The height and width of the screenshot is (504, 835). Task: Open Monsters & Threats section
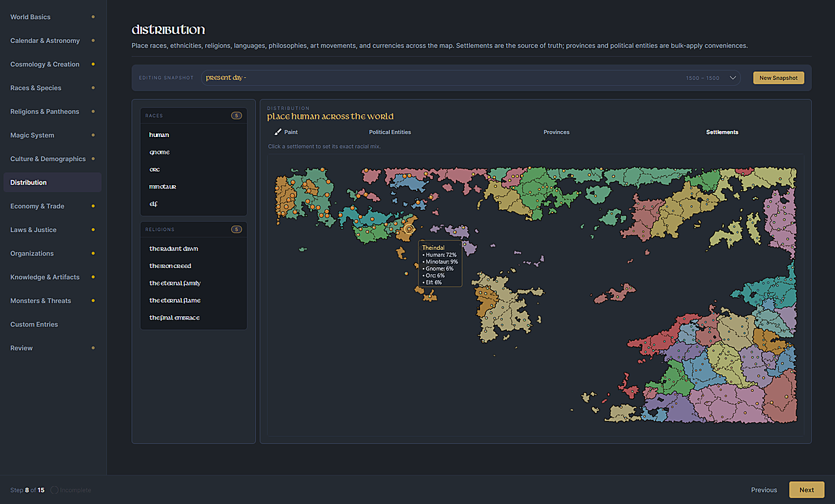[x=52, y=301]
